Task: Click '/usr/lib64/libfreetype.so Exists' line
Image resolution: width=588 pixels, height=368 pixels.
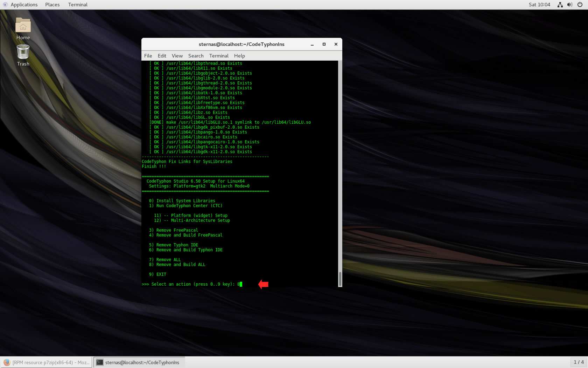Action: [x=197, y=103]
